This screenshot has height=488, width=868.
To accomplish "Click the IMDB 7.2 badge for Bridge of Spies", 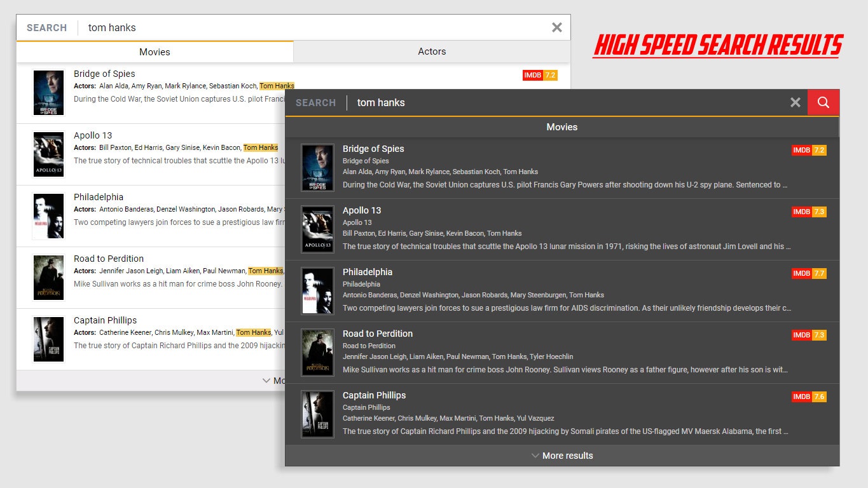I will coord(808,150).
